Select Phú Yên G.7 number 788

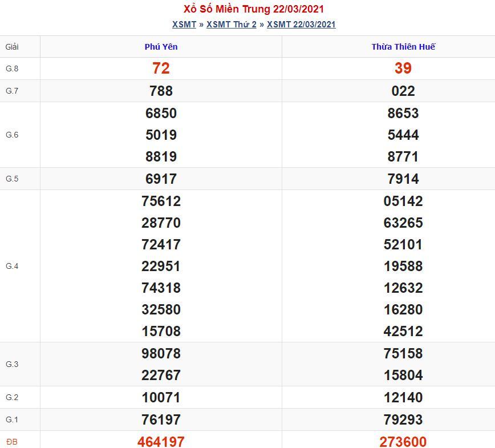pyautogui.click(x=161, y=91)
